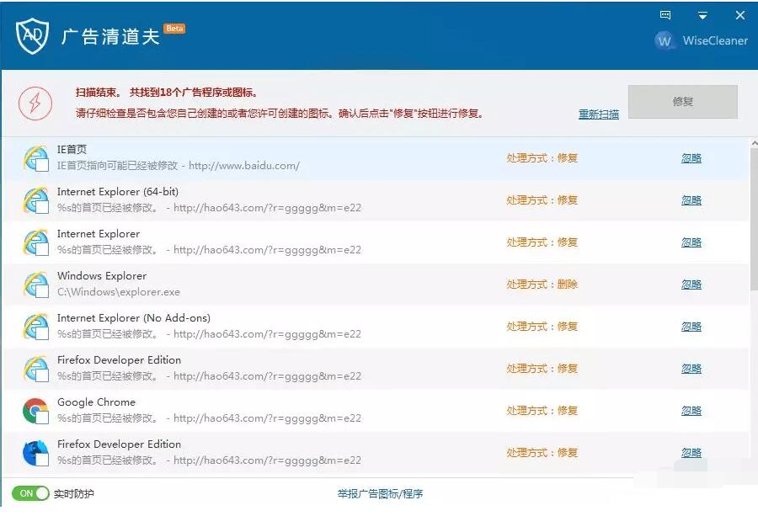Screen dimensions: 758x532
Task: Toggle the 实时防护 ON switch
Action: (x=30, y=493)
